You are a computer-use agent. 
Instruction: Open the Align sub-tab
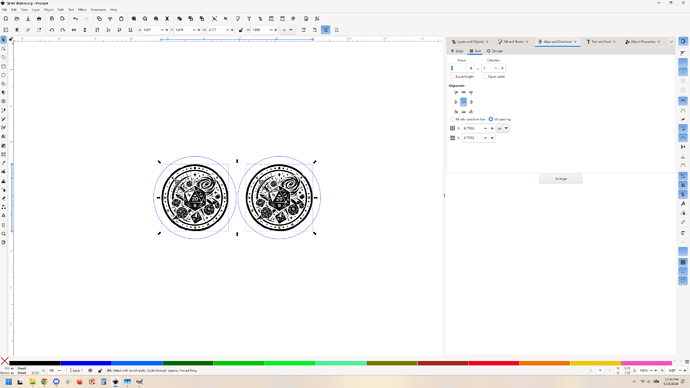point(457,51)
